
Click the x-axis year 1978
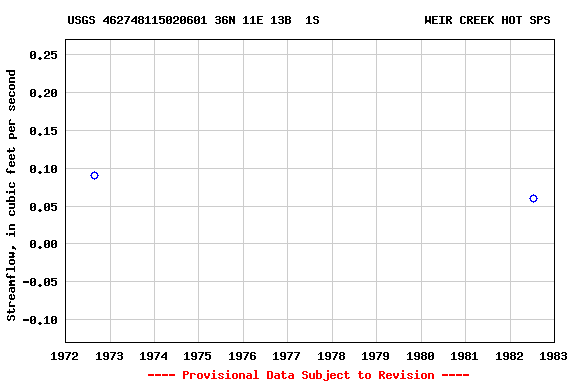pyautogui.click(x=331, y=356)
